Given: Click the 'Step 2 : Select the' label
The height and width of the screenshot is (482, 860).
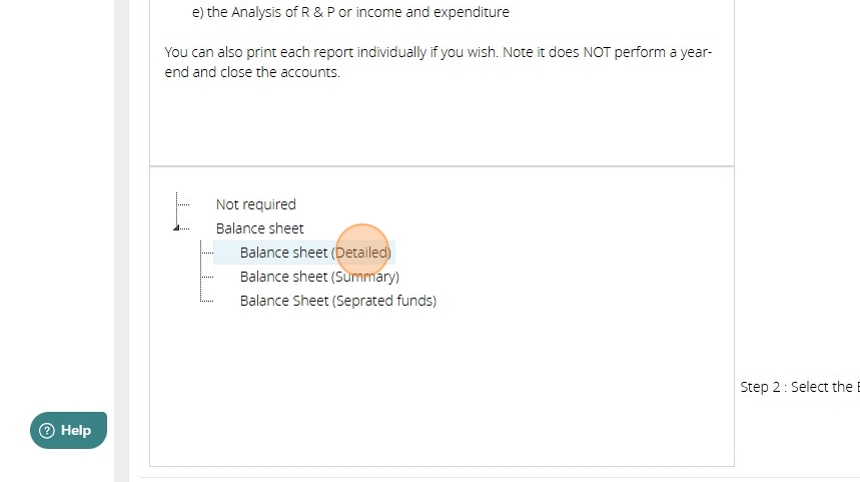Looking at the screenshot, I should [798, 387].
